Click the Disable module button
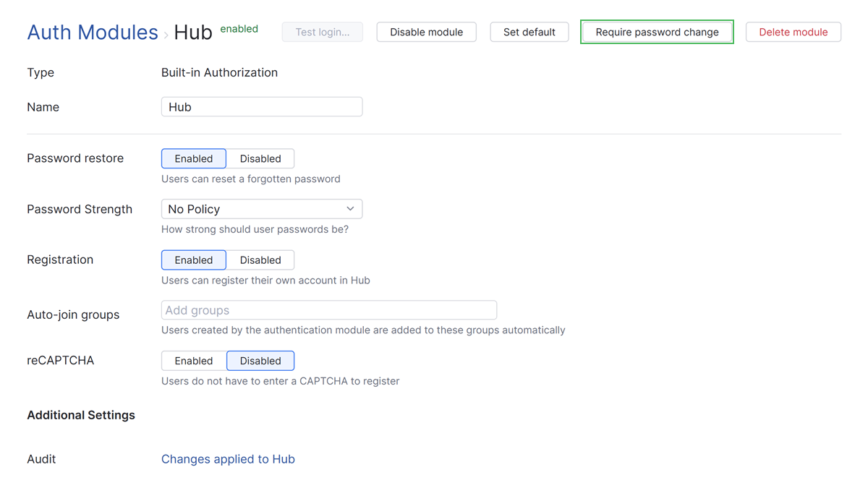Image resolution: width=868 pixels, height=488 pixels. 426,32
